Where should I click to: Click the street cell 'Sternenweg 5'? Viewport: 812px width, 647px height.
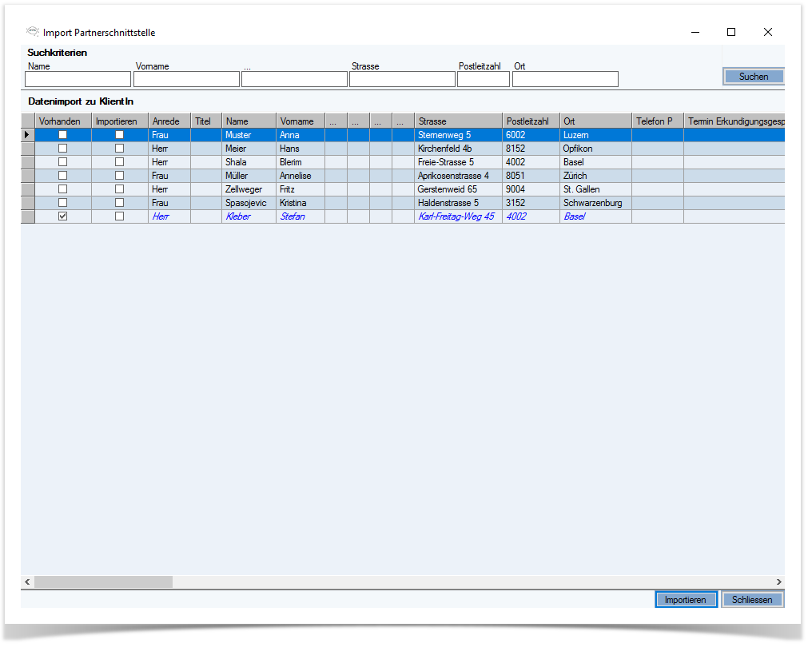tap(458, 134)
